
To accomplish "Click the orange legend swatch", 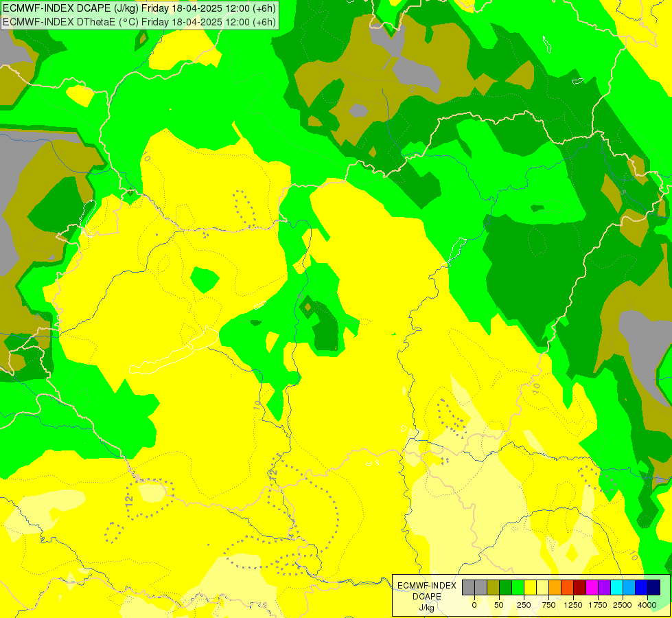I will (x=555, y=587).
